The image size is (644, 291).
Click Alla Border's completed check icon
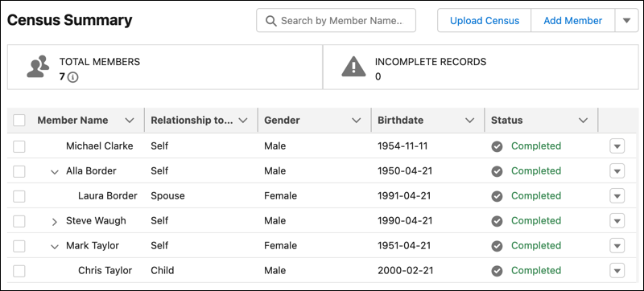coord(497,171)
